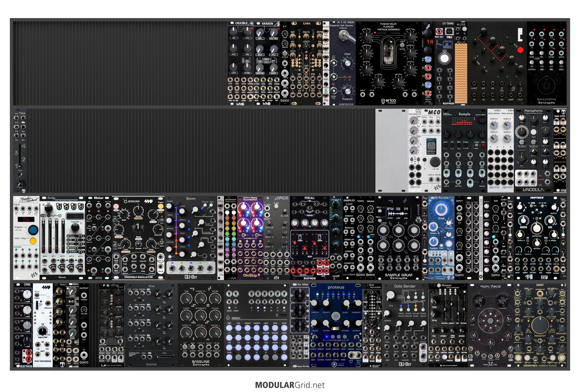The width and height of the screenshot is (580, 392).
Task: Open the 4ms WAV Recorder module
Action: 43,325
